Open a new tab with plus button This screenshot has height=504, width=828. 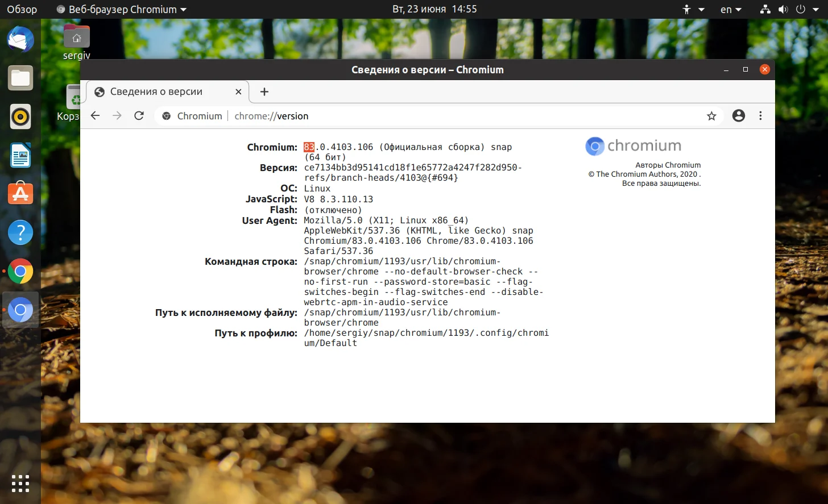[x=264, y=91]
